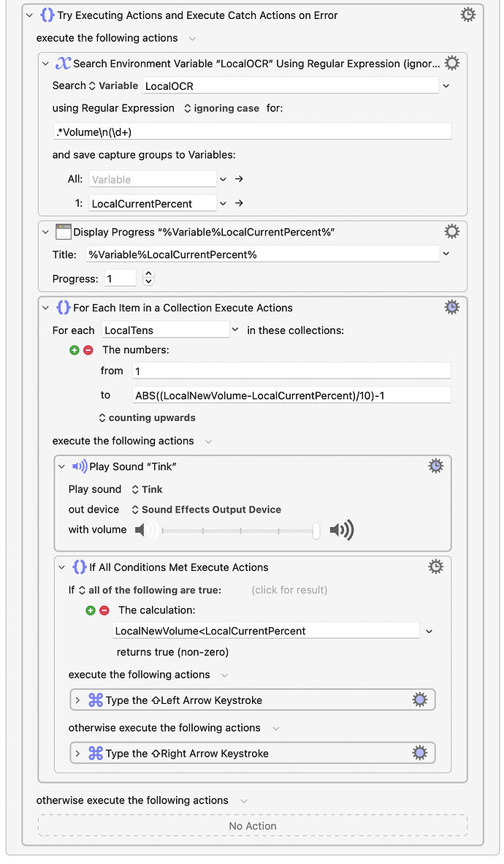Select the Tink sound popup
Viewport: 504px width, 864px height.
tap(147, 489)
